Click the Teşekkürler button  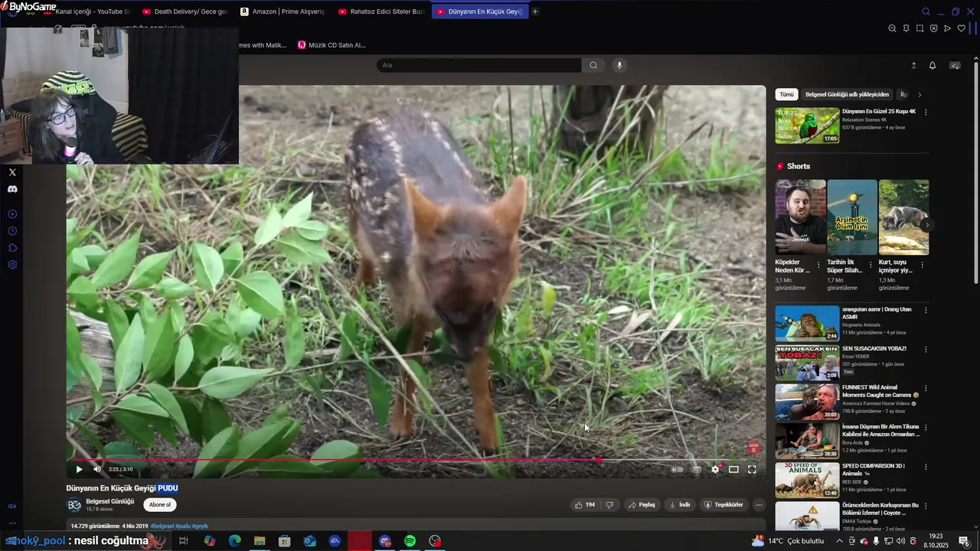pos(724,505)
